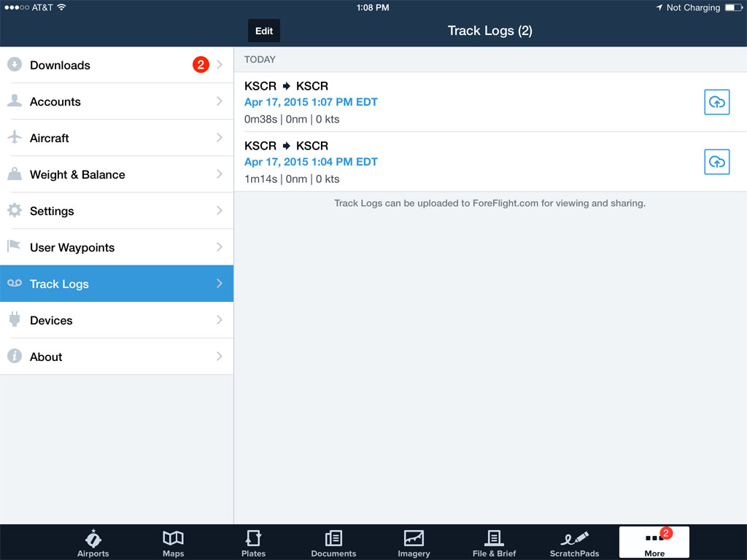Open the Airports tab icon
This screenshot has width=747, height=560.
coord(93,538)
